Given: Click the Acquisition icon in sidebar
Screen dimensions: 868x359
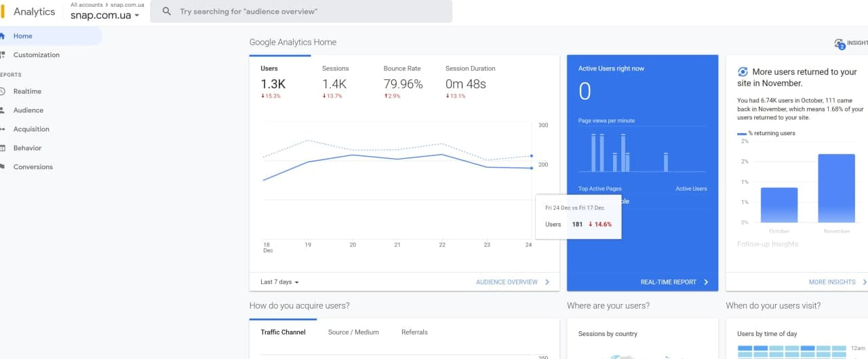Looking at the screenshot, I should click(x=3, y=129).
